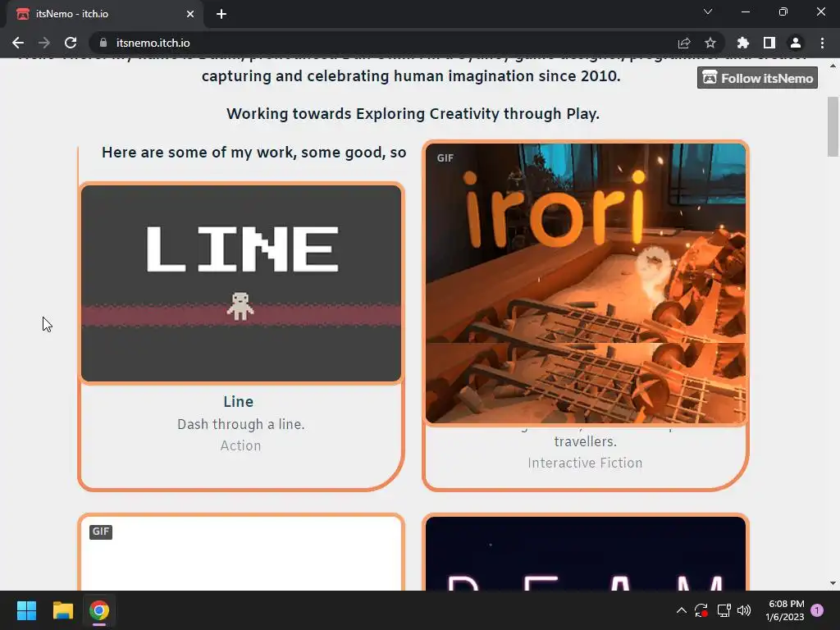This screenshot has width=840, height=630.
Task: Click the page vertical scrollbar thumb
Action: (833, 126)
